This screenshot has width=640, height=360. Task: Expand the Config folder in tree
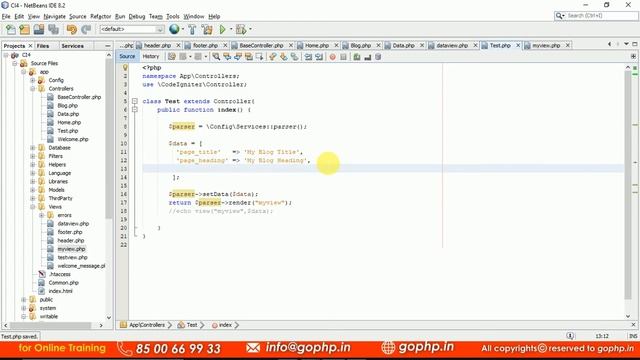(x=33, y=80)
